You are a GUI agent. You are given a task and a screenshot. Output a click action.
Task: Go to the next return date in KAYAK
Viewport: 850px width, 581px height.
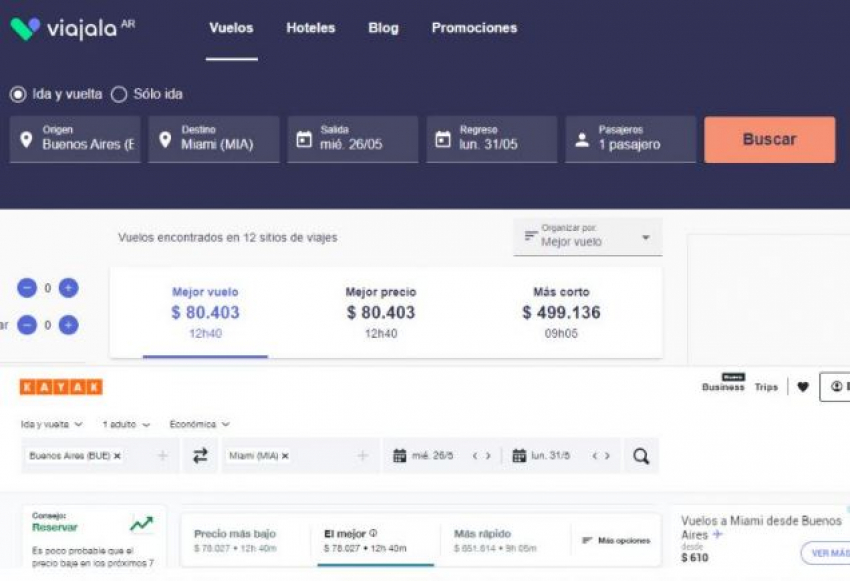point(608,456)
